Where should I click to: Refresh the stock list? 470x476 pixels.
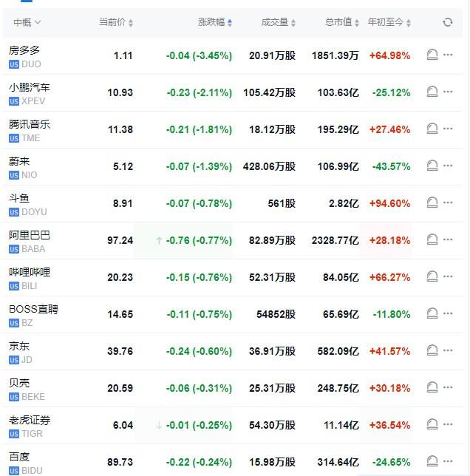(x=448, y=22)
